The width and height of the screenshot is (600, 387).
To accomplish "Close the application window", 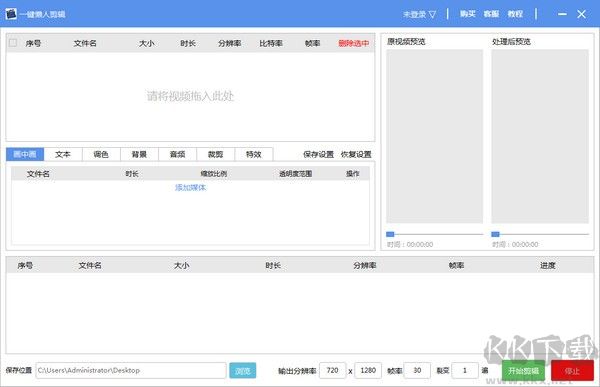I will pyautogui.click(x=582, y=14).
